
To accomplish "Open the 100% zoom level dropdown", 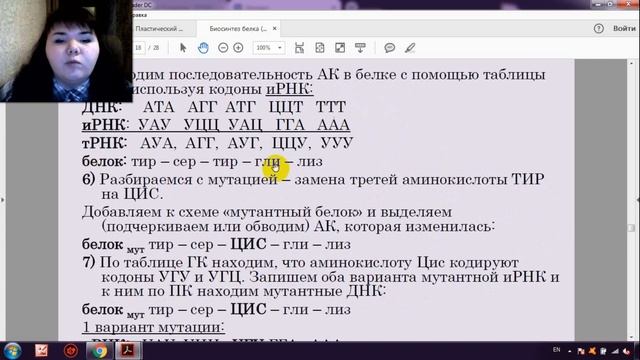I will click(269, 48).
